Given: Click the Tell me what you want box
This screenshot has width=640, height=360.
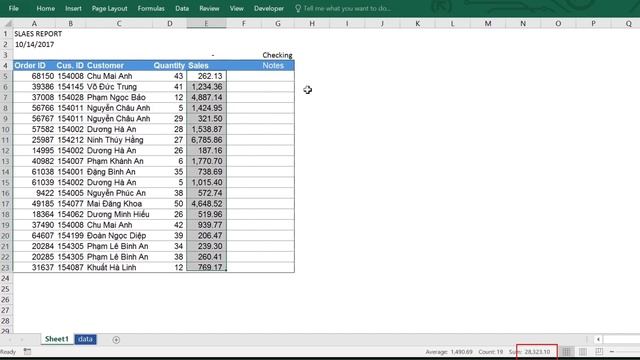Looking at the screenshot, I should pyautogui.click(x=343, y=8).
